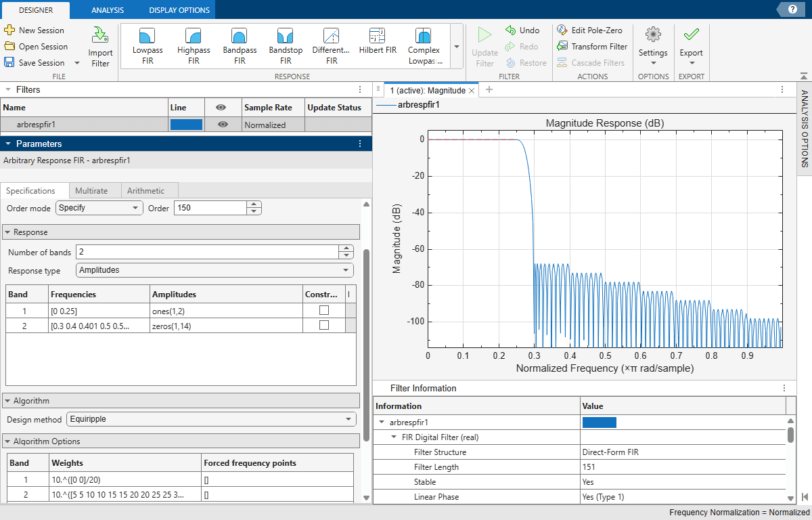Screen dimensions: 812x520
Task: Open the help question mark button
Action: click(x=792, y=9)
